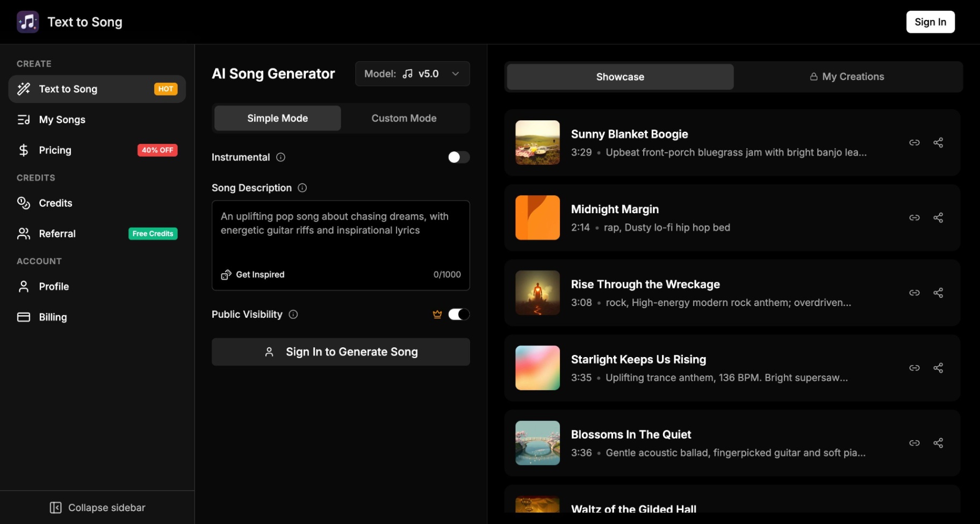
Task: Click the Text to Song app logo icon
Action: point(27,21)
